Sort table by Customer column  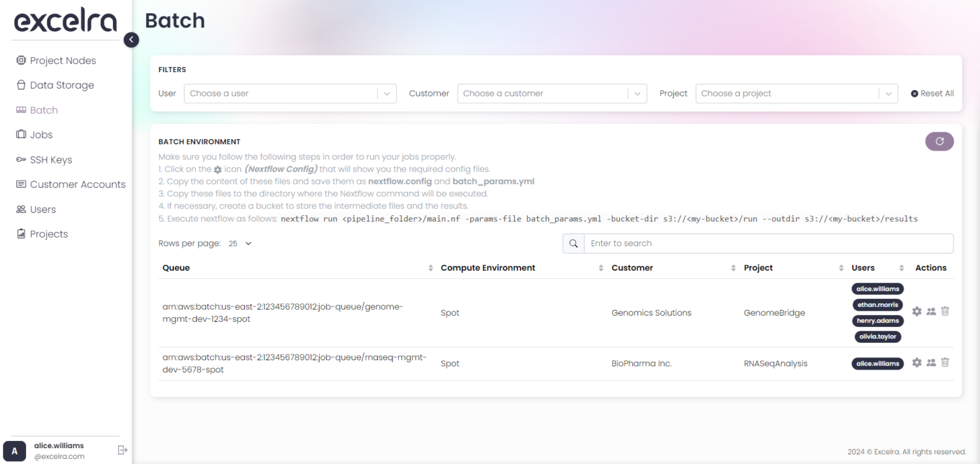(x=733, y=268)
